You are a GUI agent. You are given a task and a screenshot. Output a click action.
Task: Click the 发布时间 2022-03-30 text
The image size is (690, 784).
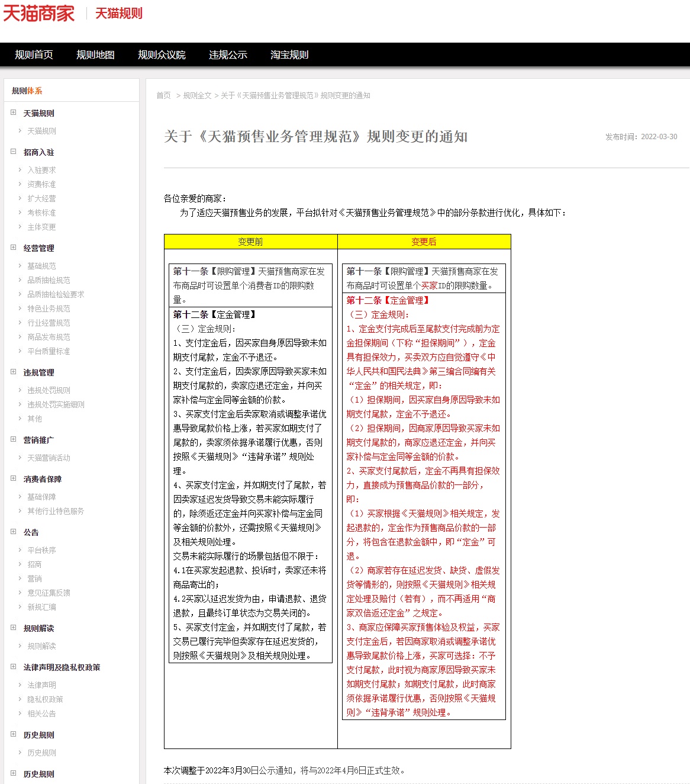pos(641,137)
